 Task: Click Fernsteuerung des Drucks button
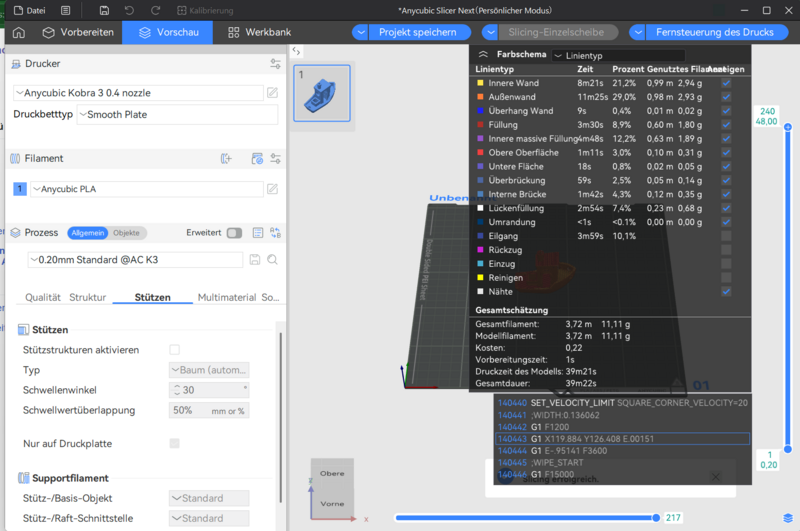click(x=715, y=32)
